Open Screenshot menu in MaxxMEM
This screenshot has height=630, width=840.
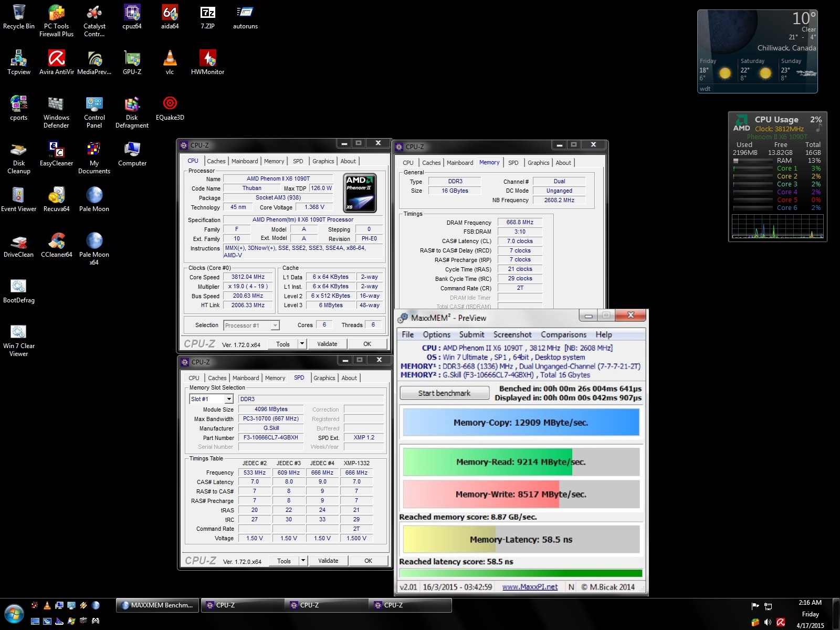[512, 334]
